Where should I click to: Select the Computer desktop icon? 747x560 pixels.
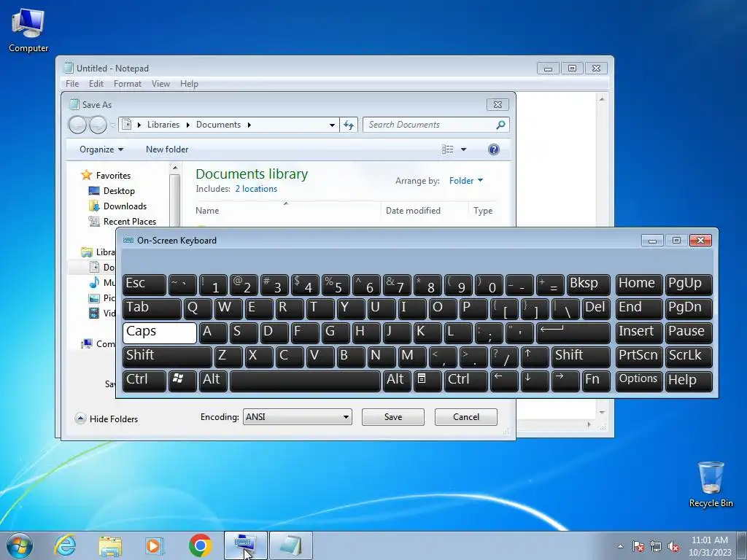click(x=28, y=29)
